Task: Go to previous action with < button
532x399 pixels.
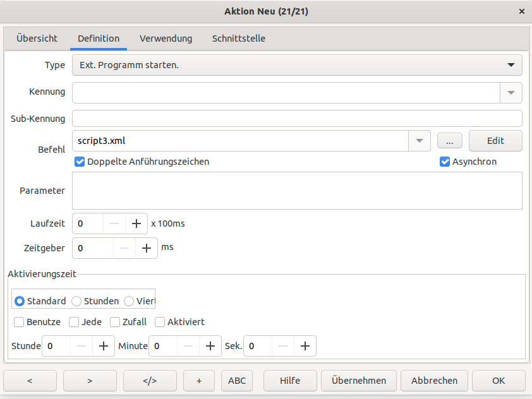Action: 30,381
